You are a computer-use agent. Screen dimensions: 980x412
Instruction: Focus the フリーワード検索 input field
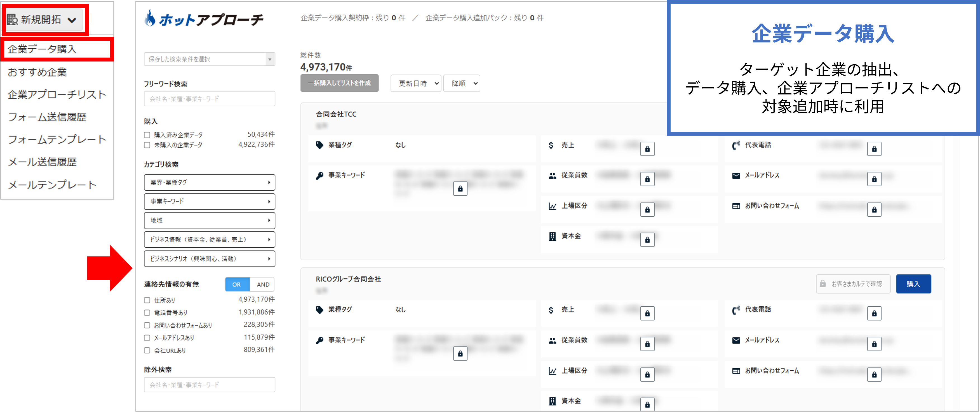(210, 98)
